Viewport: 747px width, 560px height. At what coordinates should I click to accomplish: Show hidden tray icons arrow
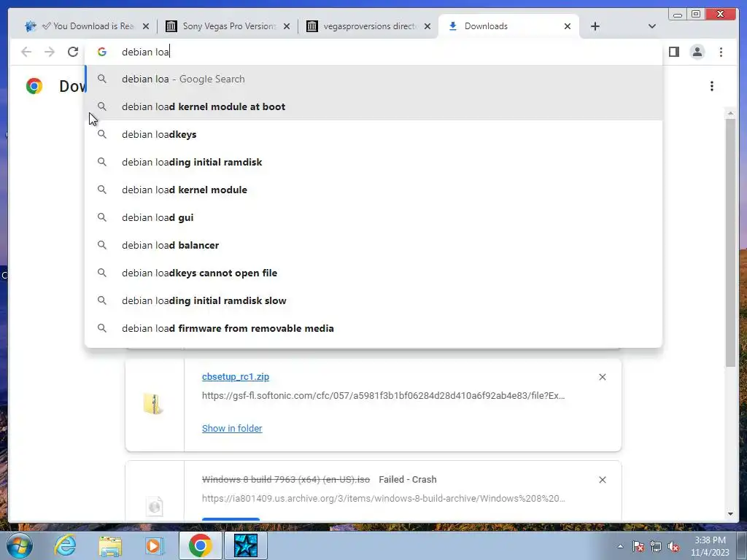pyautogui.click(x=620, y=546)
